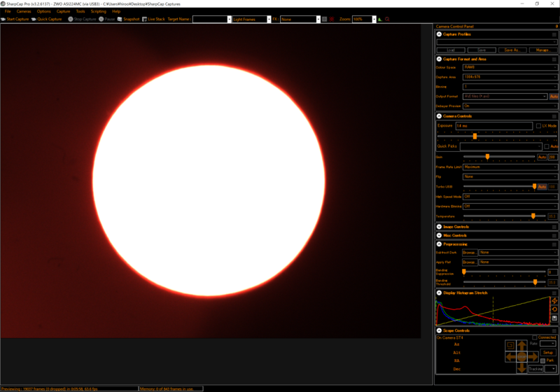Click the Gain slider handle
This screenshot has width=560, height=392.
tap(487, 157)
